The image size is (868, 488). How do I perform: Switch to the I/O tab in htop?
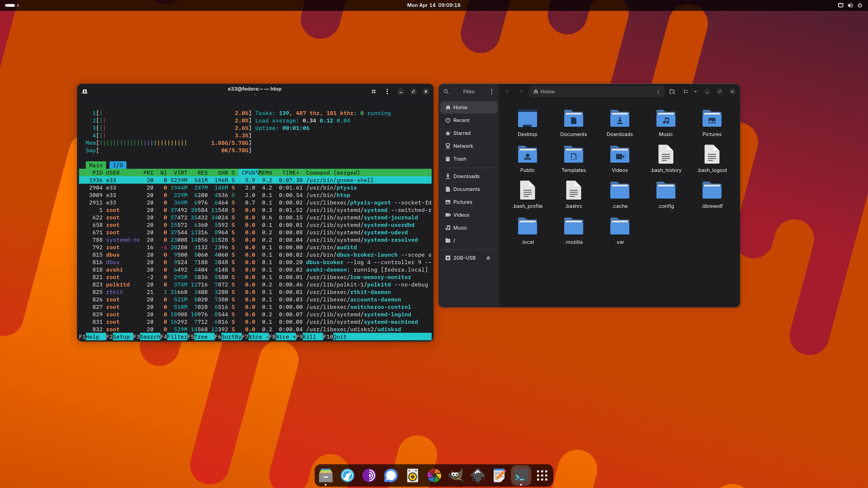coord(118,165)
